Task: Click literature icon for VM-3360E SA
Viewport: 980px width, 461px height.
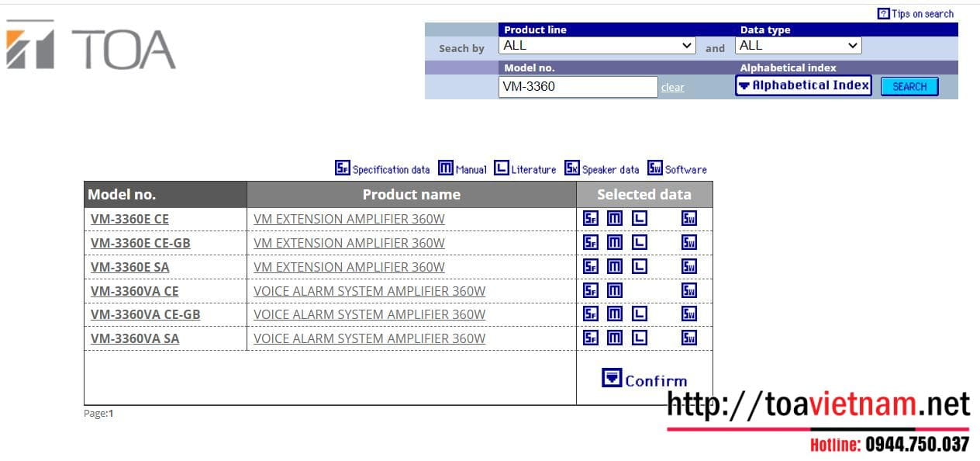Action: (639, 267)
